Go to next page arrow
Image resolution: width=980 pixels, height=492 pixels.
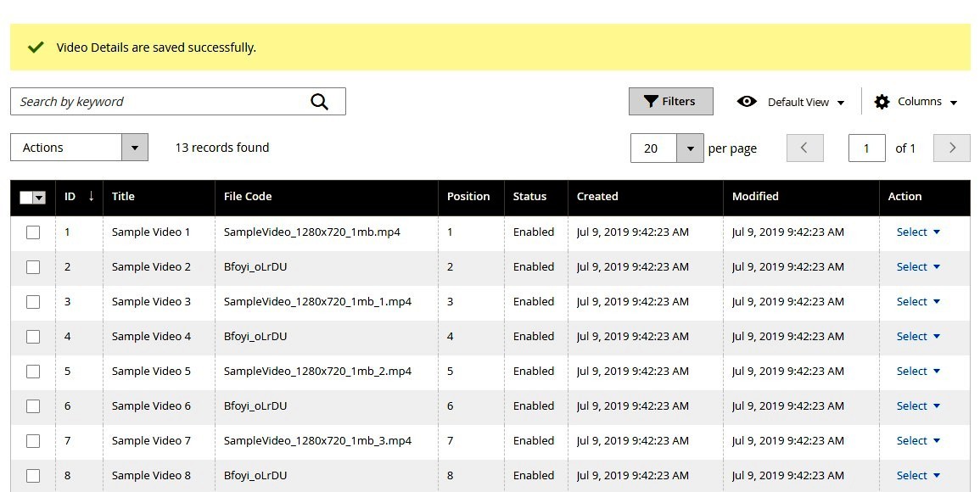(x=951, y=148)
